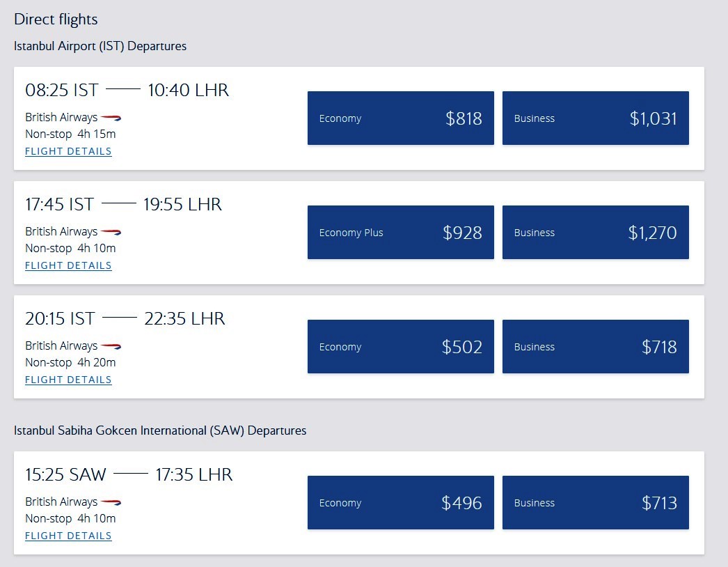Screen dimensions: 728x567
Task: Click British Airways logo on 20:15 flight
Action: pos(111,346)
